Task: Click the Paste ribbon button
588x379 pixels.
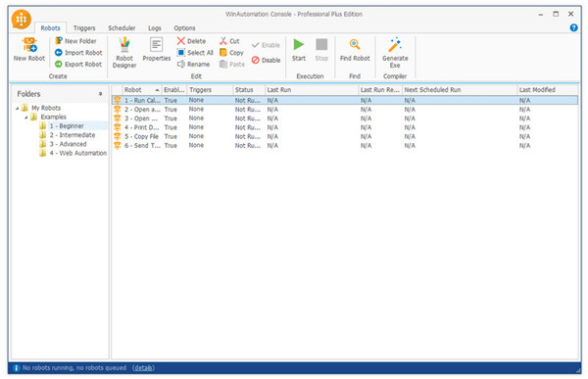Action: pos(231,64)
